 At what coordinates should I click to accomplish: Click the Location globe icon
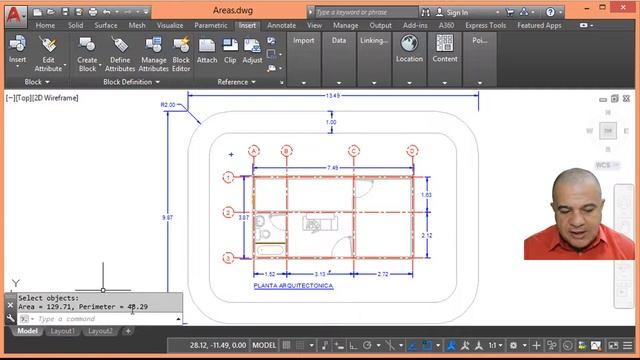[409, 43]
